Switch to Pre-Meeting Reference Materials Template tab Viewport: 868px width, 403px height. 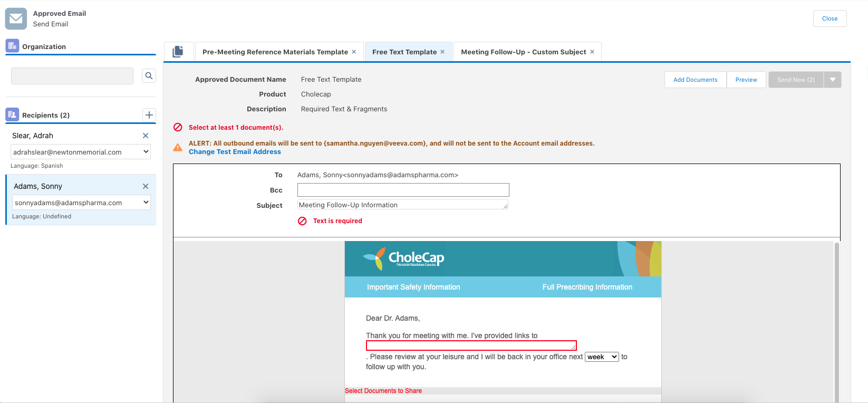click(275, 52)
